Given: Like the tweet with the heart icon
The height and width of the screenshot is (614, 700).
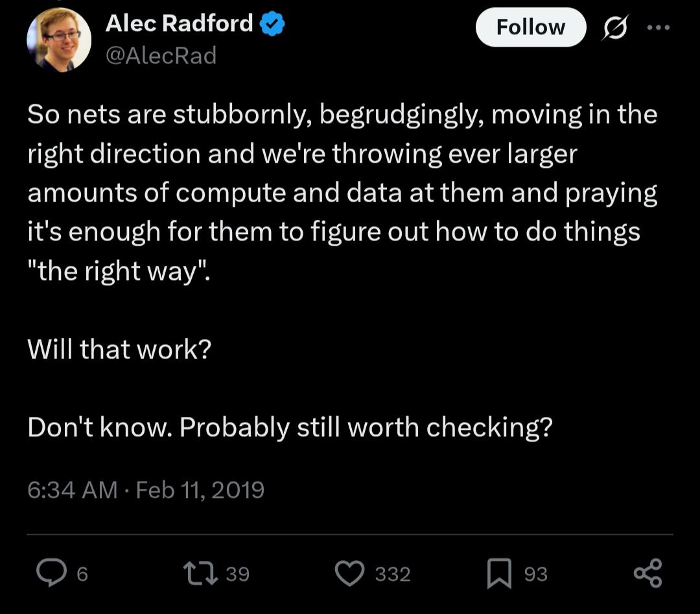Looking at the screenshot, I should [351, 573].
